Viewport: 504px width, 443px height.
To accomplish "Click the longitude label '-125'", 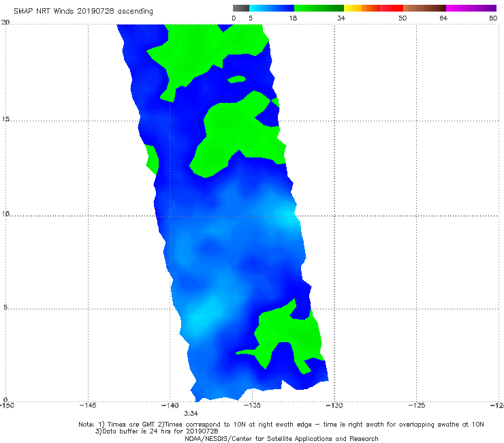I will click(417, 406).
